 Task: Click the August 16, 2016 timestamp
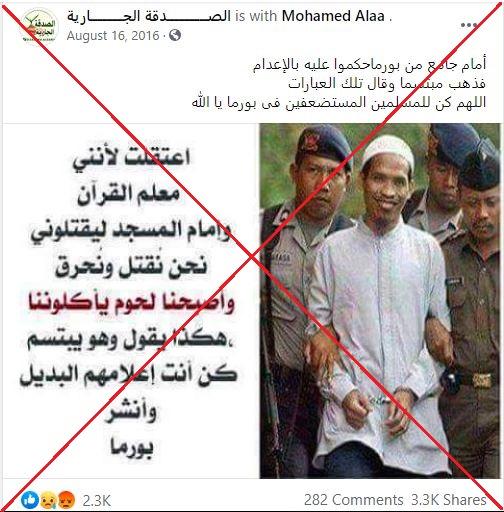(113, 36)
